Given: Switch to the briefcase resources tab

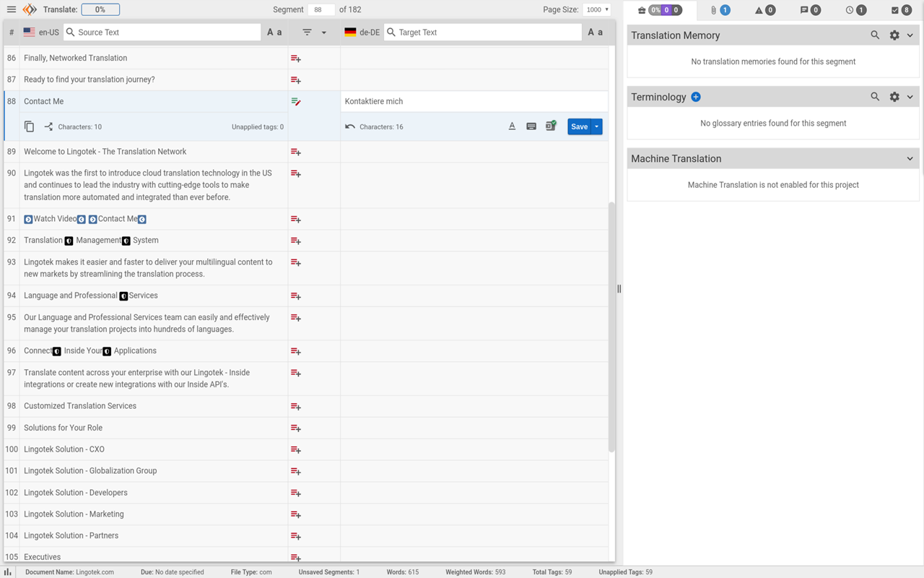Looking at the screenshot, I should pos(660,10).
